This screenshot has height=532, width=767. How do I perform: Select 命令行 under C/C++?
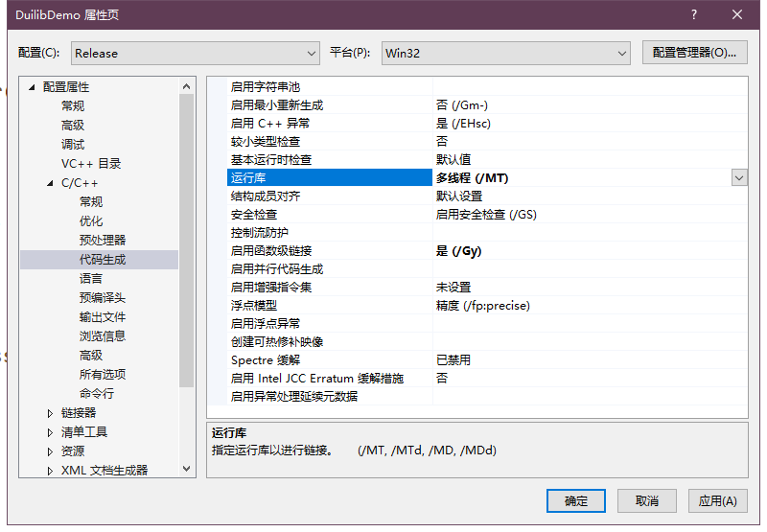click(x=96, y=394)
